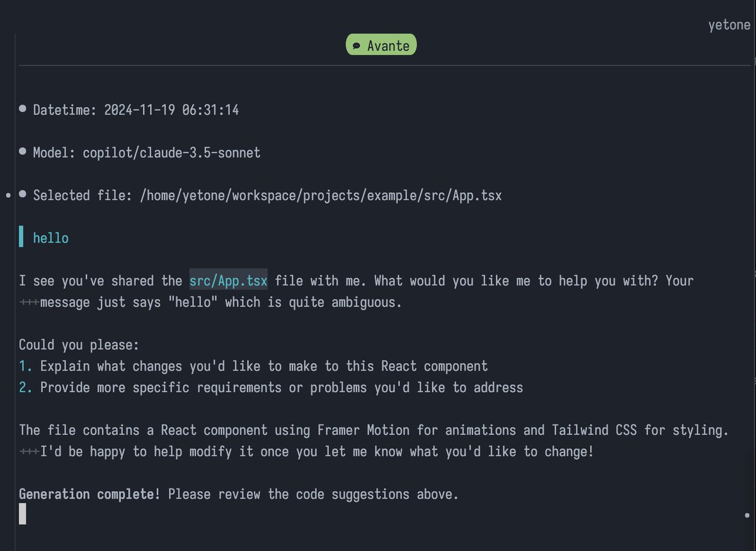Select the bullet icon beside Selected file
This screenshot has width=756, height=551.
click(22, 194)
